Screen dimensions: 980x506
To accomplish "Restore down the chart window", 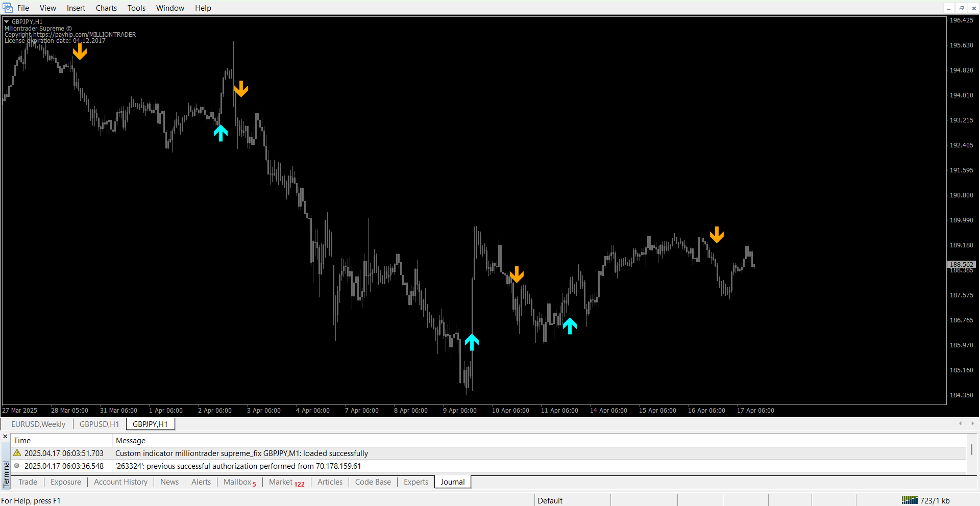I will [961, 8].
